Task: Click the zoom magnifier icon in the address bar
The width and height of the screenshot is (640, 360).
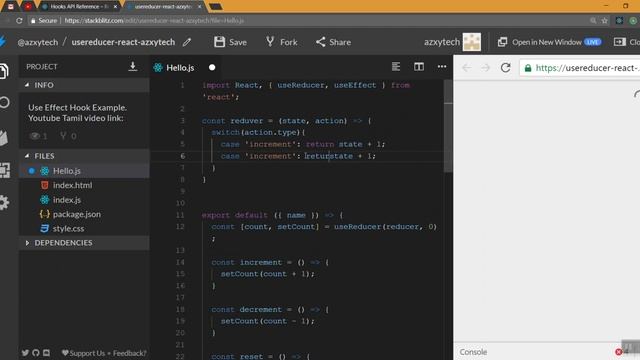Action: [x=593, y=20]
